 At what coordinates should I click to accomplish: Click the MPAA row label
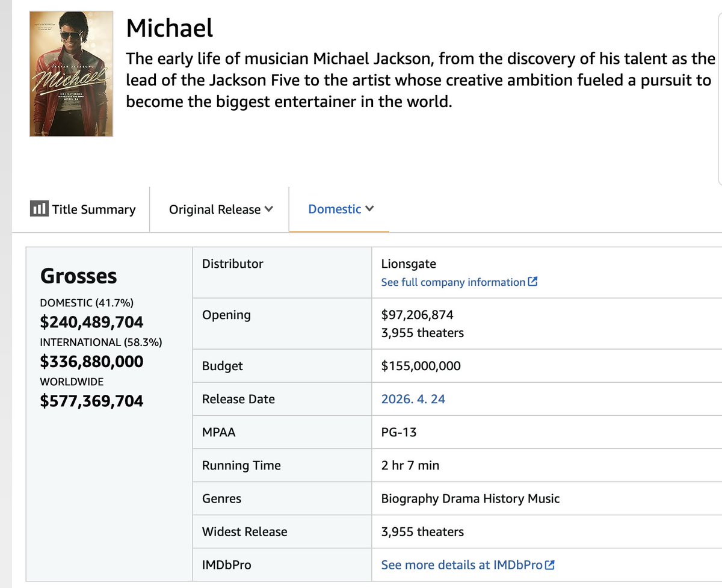point(218,432)
